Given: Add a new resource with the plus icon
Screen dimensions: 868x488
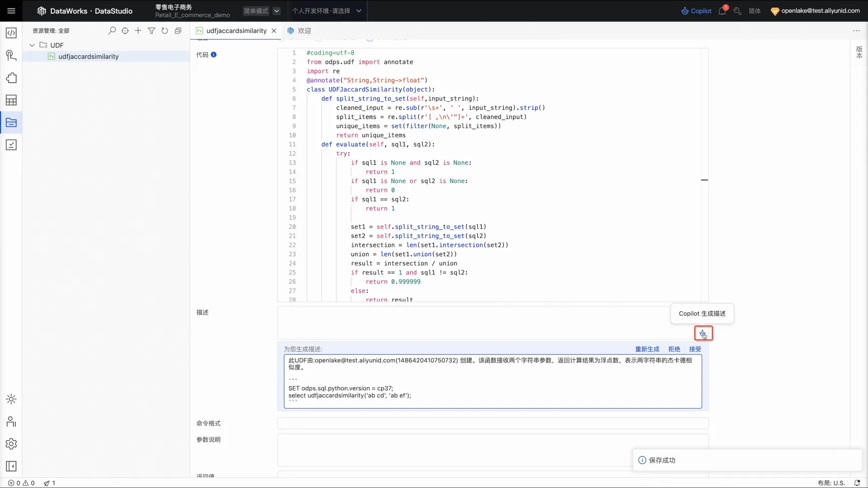Looking at the screenshot, I should [x=138, y=30].
